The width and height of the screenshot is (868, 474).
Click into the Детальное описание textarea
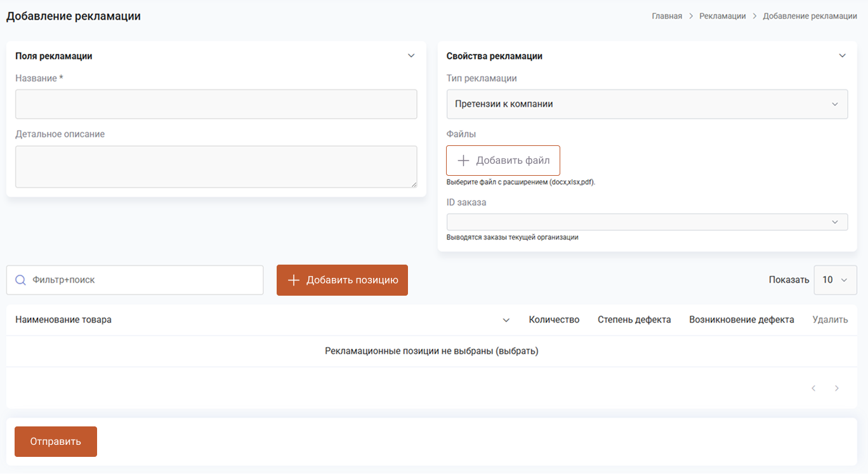pyautogui.click(x=216, y=166)
